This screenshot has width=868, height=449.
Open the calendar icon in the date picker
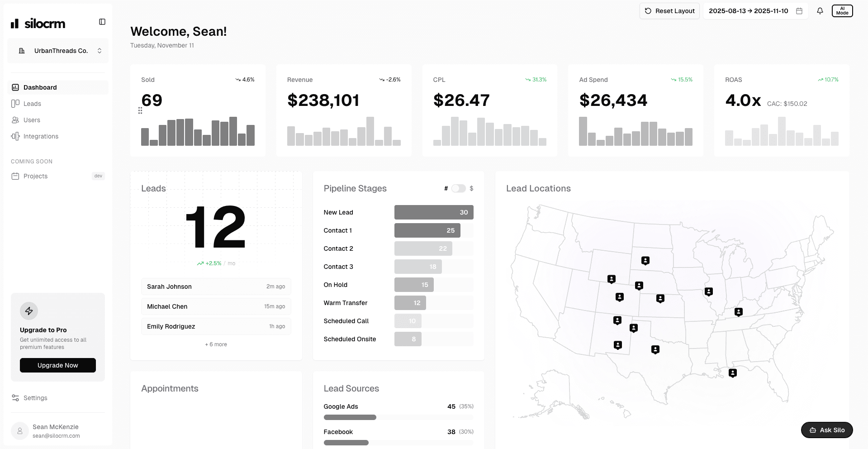pyautogui.click(x=799, y=11)
